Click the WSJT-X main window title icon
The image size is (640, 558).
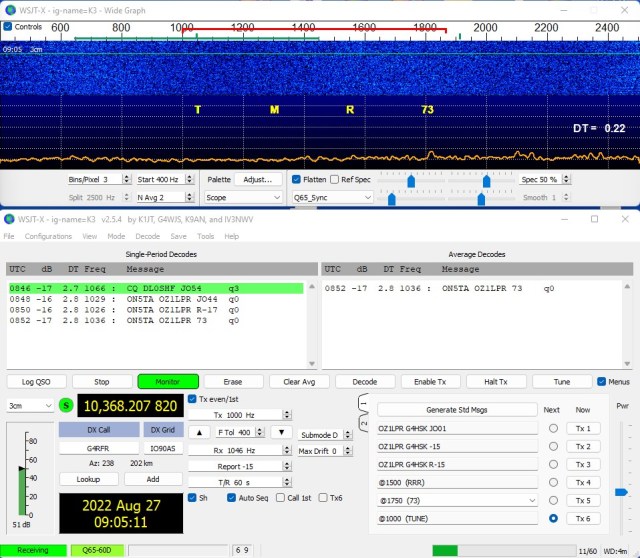tap(11, 220)
